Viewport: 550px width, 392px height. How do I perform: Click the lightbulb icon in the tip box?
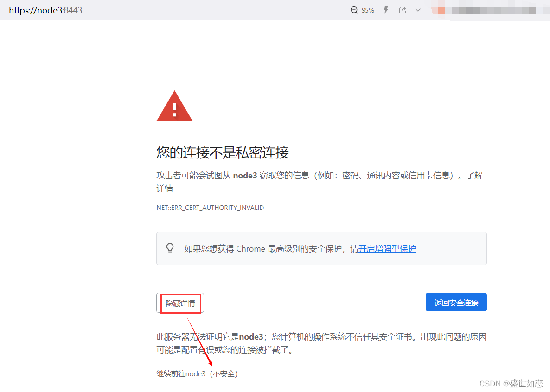[170, 248]
